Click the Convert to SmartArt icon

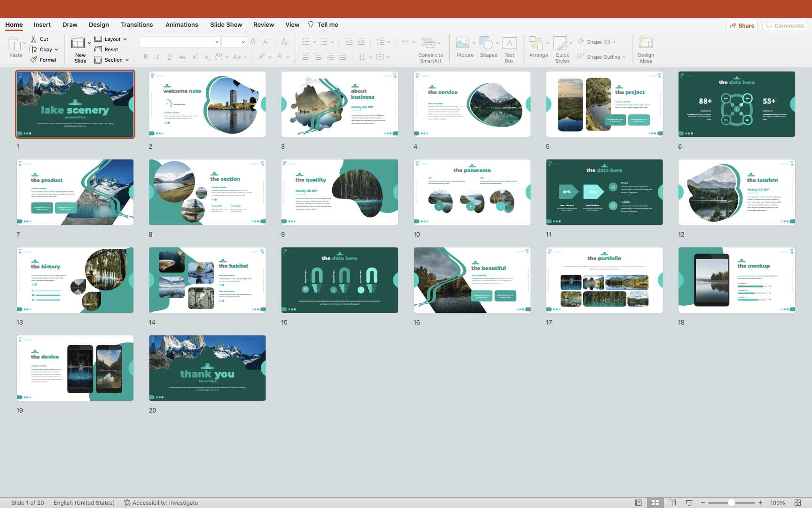[428, 43]
